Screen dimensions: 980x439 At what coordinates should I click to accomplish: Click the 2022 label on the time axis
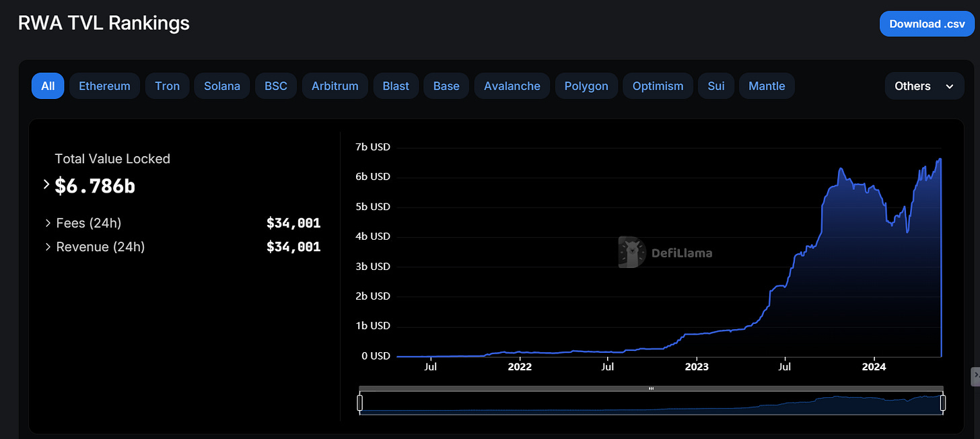pyautogui.click(x=520, y=367)
